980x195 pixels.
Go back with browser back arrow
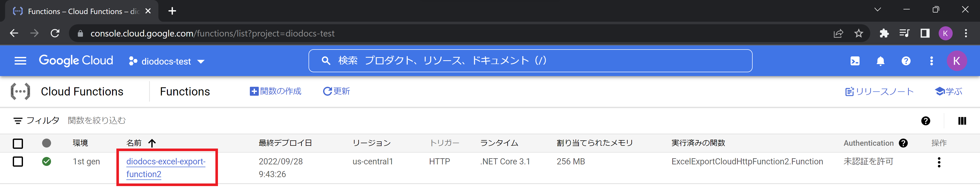14,33
